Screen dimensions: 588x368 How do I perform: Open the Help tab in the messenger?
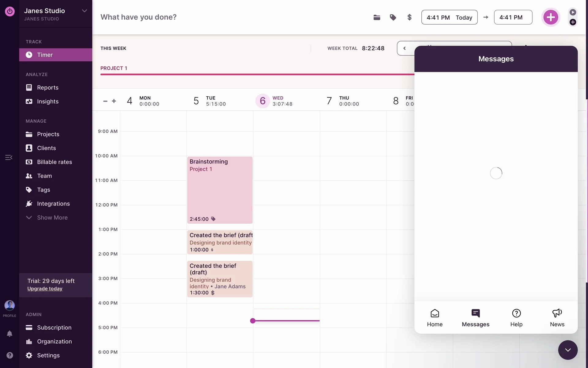(516, 318)
